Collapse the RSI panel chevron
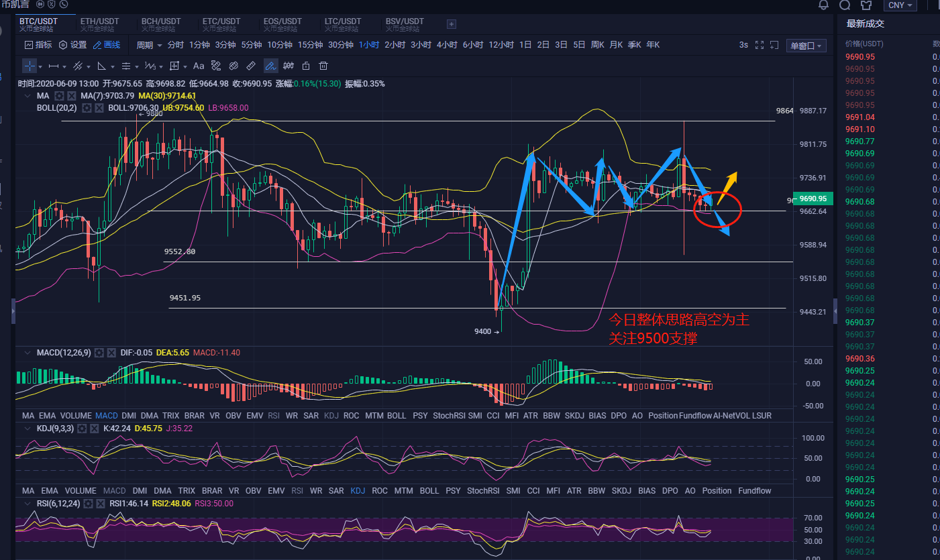Viewport: 940px width, 560px height. tap(27, 503)
